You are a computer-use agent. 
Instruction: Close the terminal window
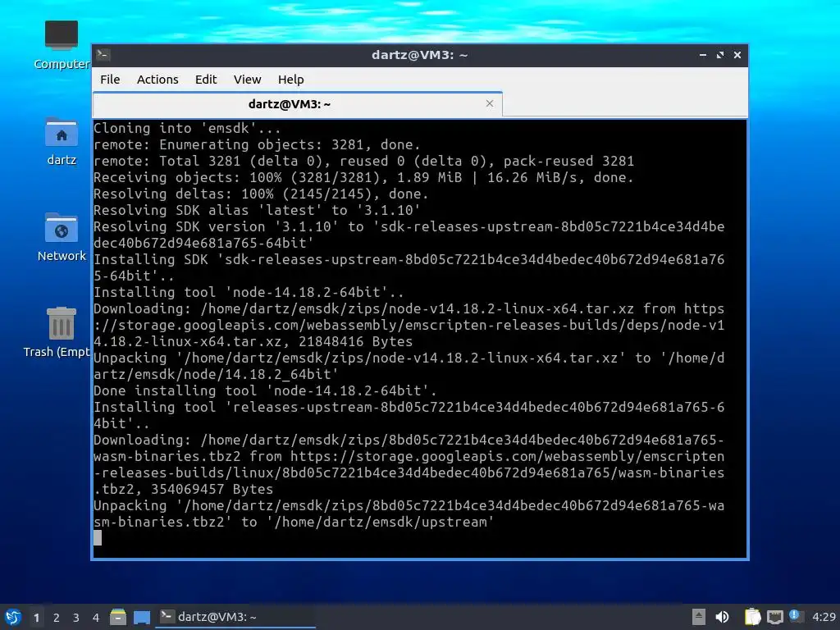coord(737,55)
